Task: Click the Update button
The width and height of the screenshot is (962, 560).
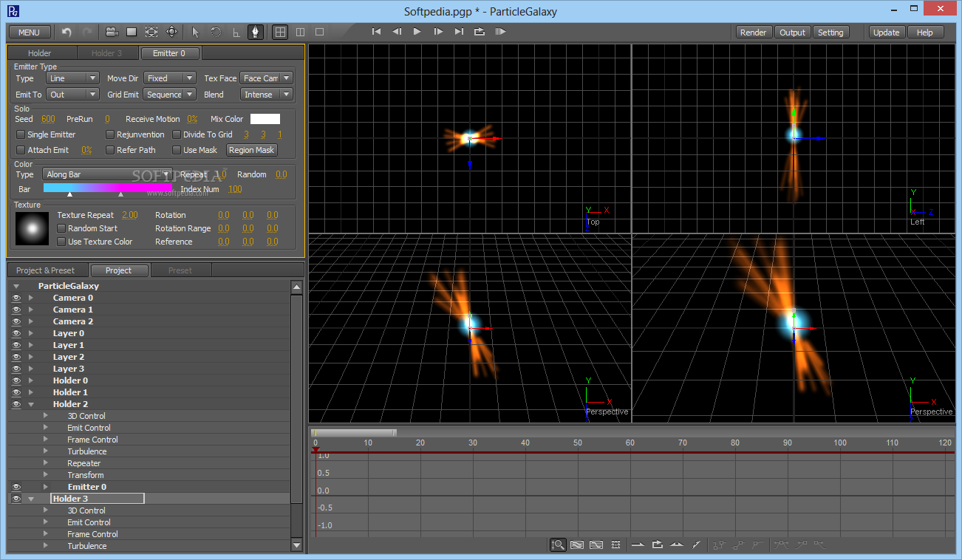Action: 886,33
